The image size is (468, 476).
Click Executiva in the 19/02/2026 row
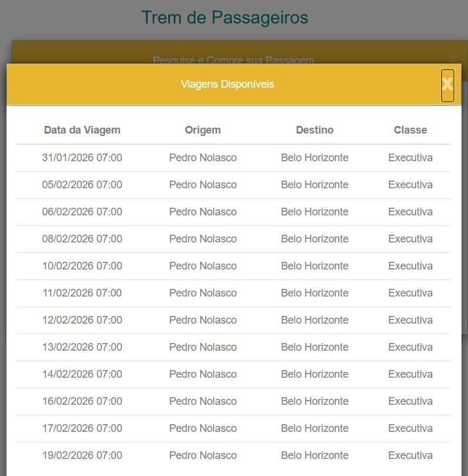pyautogui.click(x=410, y=455)
